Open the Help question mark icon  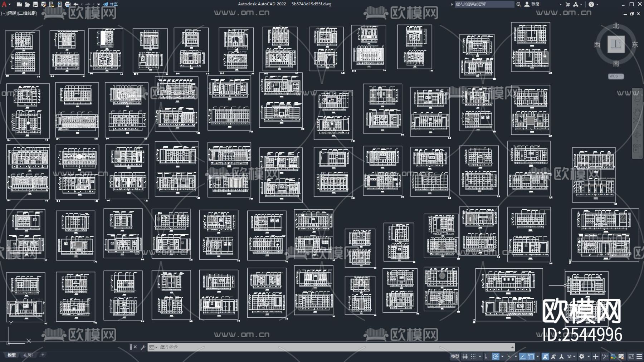coord(591,4)
